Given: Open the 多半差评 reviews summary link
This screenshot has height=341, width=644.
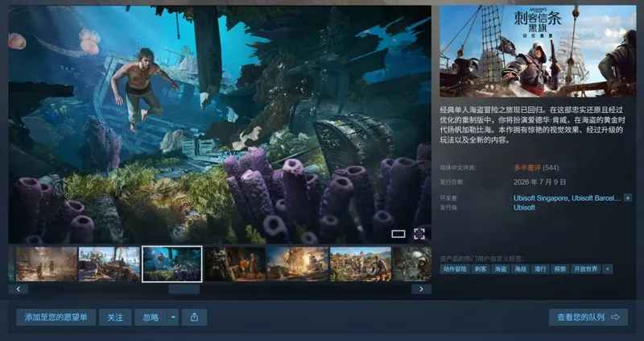Looking at the screenshot, I should click(x=527, y=168).
